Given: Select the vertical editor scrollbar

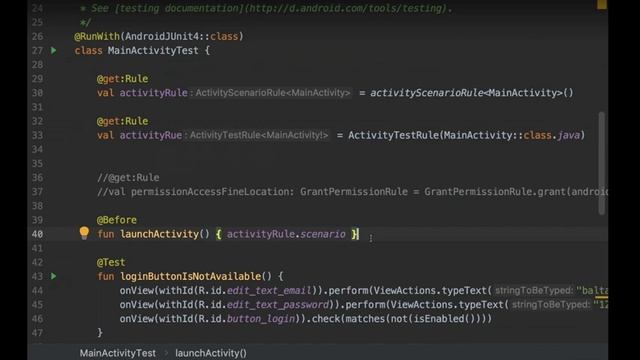Looking at the screenshot, I should tap(602, 163).
